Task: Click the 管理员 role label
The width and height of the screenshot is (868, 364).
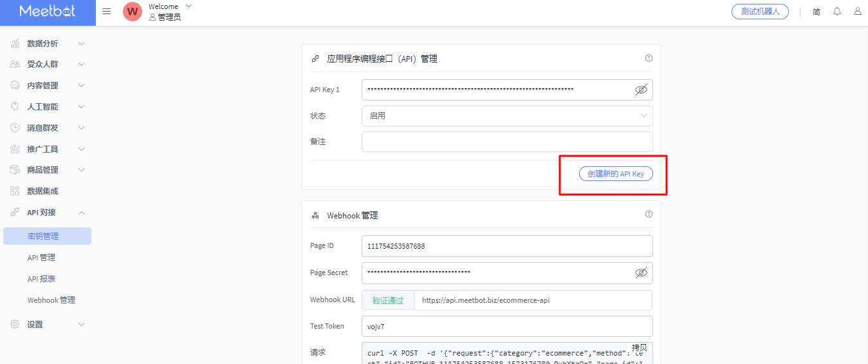Action: [169, 17]
